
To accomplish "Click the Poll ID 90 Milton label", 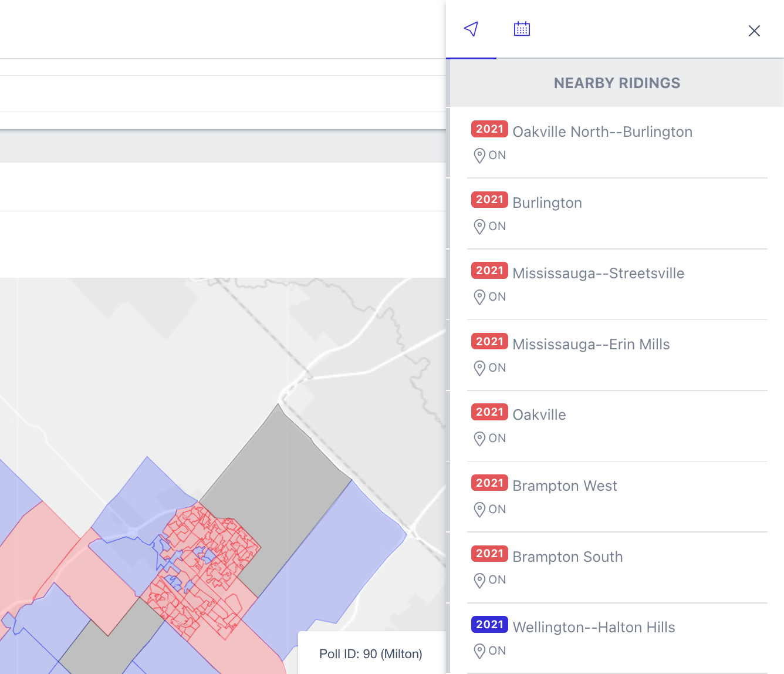I will coord(371,653).
